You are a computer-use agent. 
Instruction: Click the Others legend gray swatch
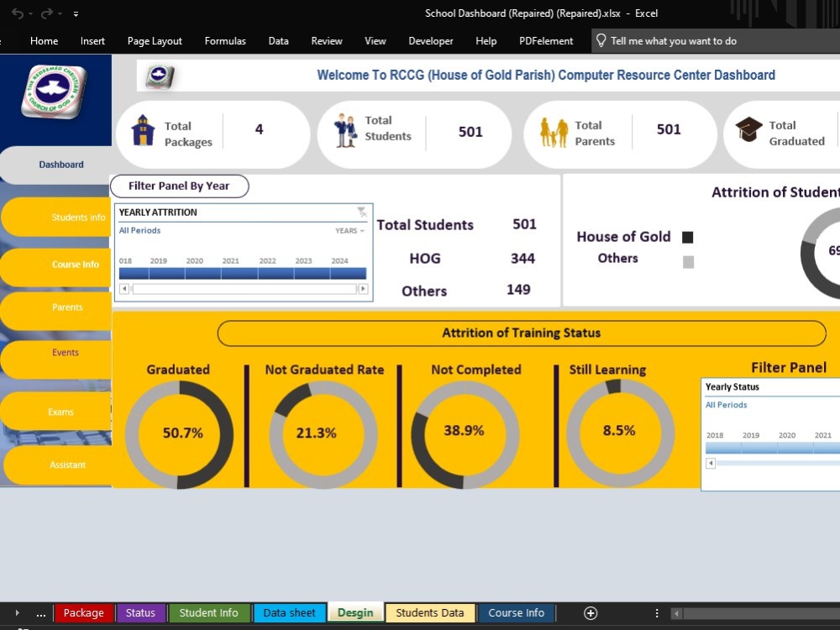point(689,262)
